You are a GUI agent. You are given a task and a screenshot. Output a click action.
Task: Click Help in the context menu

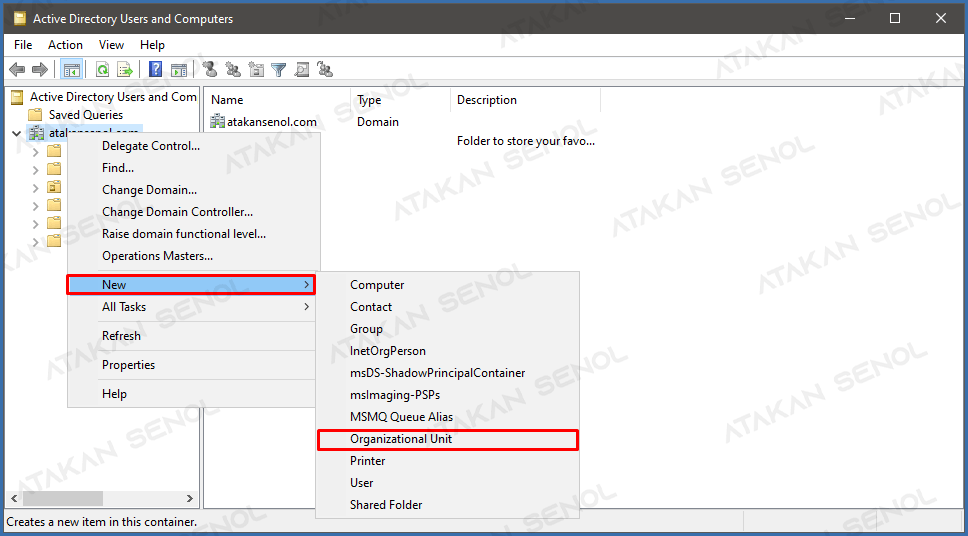[193, 394]
